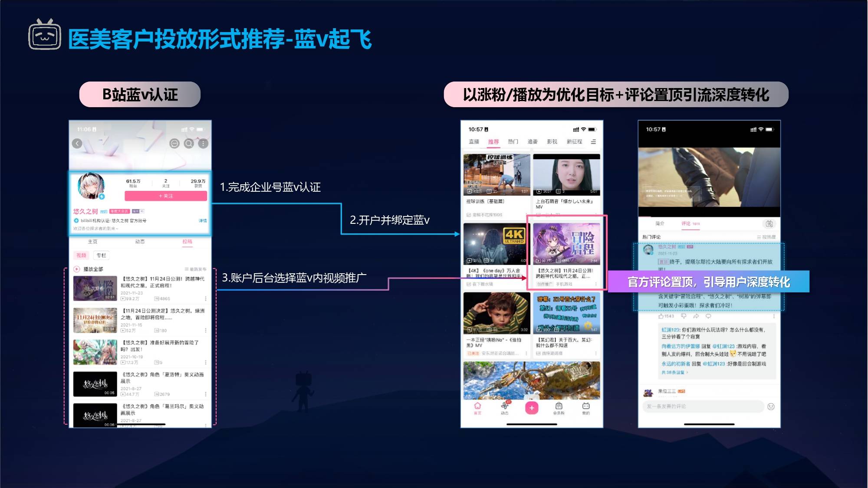Switch to 影视 tab on home feed

click(552, 142)
